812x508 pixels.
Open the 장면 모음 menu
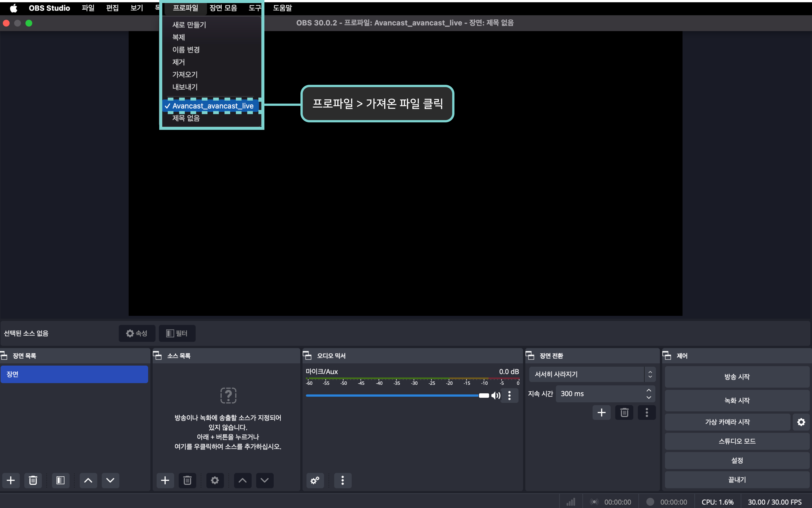click(x=223, y=8)
